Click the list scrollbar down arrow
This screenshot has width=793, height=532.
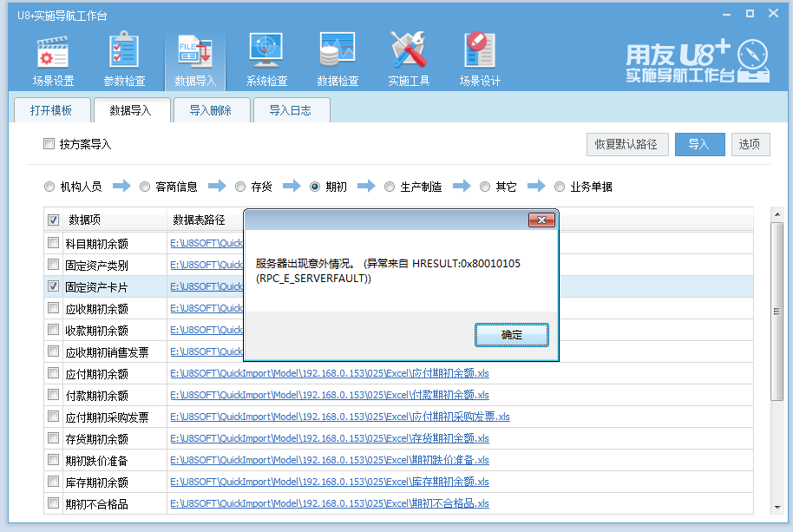777,507
